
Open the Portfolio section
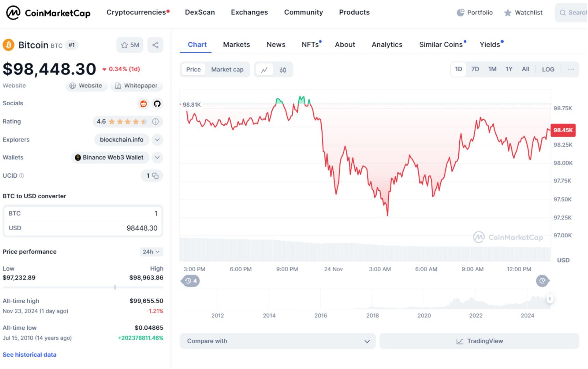[475, 13]
